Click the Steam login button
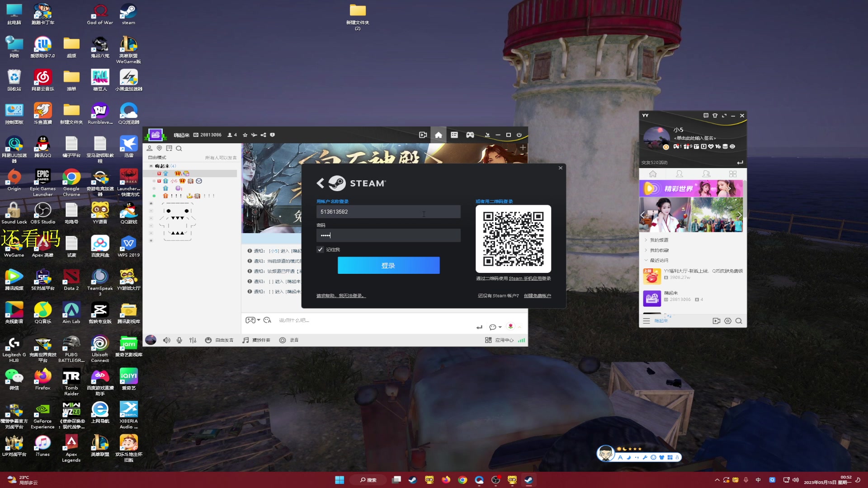 [388, 265]
